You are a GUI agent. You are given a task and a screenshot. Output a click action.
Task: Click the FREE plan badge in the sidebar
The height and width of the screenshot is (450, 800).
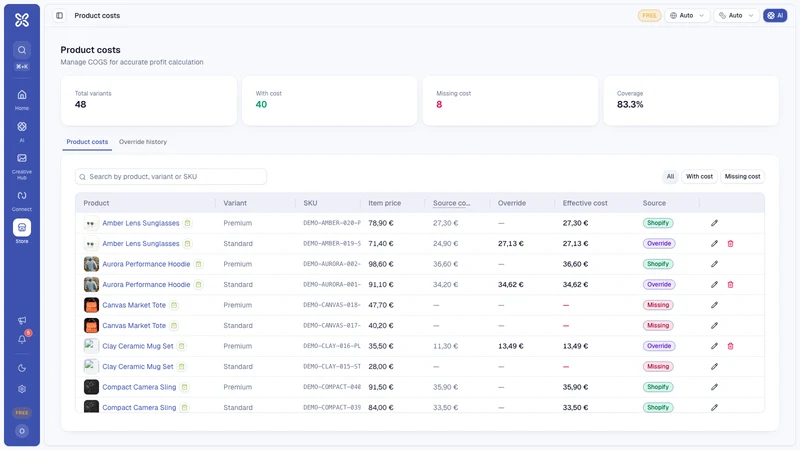22,412
